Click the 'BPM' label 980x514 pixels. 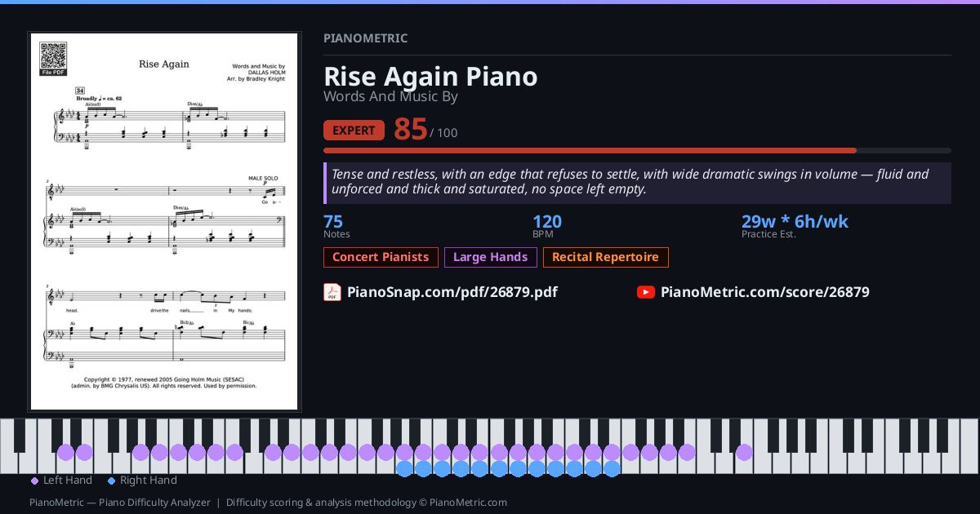click(x=543, y=234)
